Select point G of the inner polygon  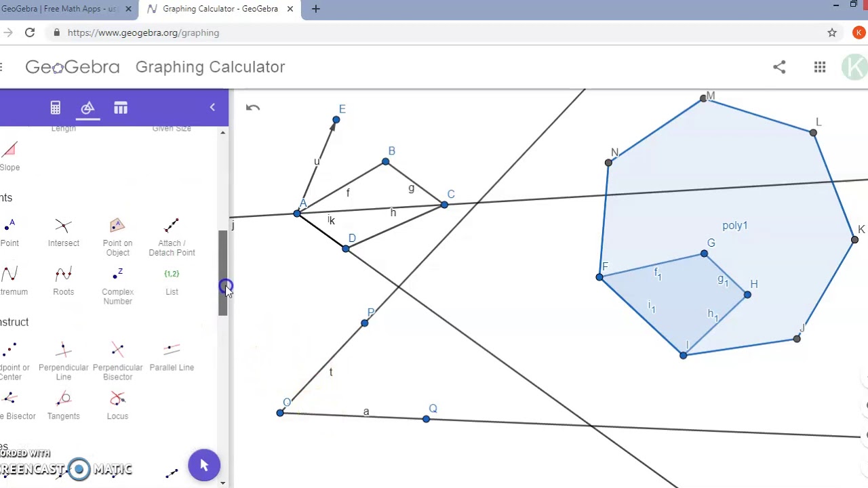click(x=704, y=254)
